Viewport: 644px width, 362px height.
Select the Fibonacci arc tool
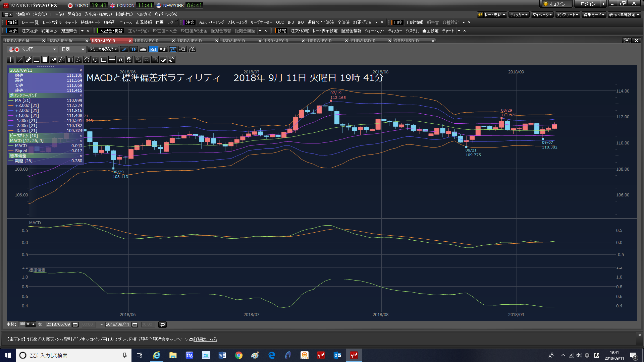pos(53,60)
